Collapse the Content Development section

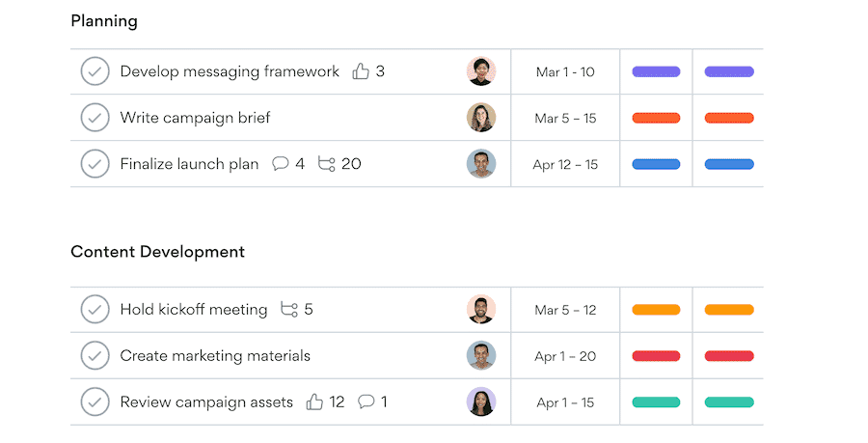(x=157, y=252)
